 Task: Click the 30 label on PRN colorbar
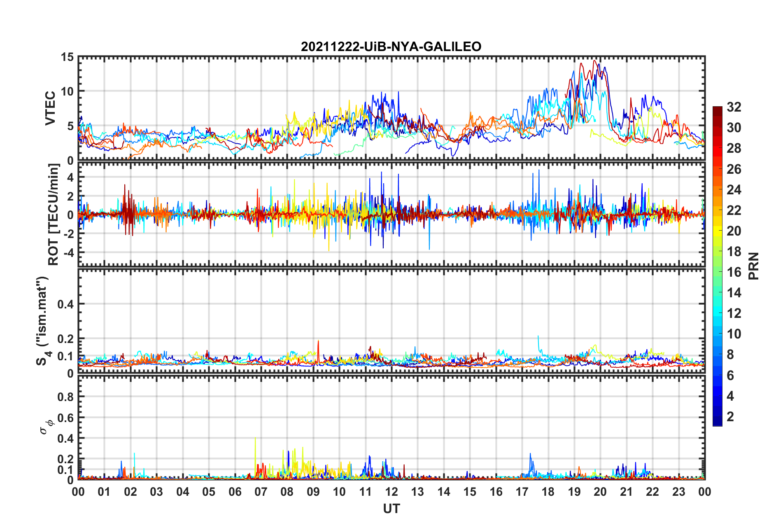pos(734,128)
